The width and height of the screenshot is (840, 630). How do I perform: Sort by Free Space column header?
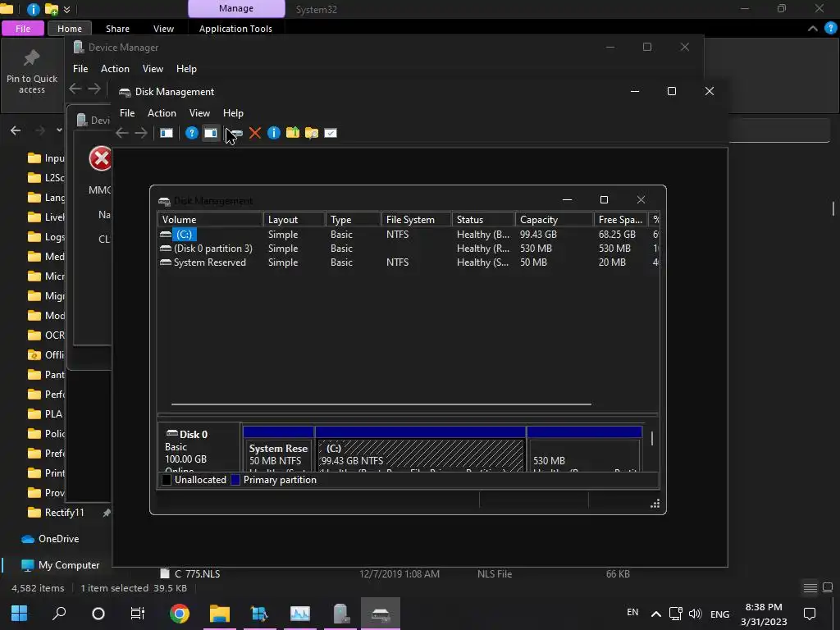click(x=621, y=220)
